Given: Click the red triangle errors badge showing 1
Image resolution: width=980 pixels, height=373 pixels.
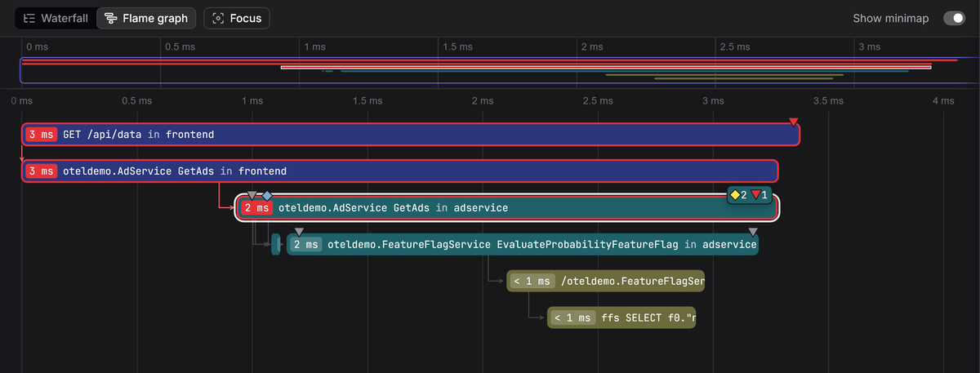Looking at the screenshot, I should (759, 195).
